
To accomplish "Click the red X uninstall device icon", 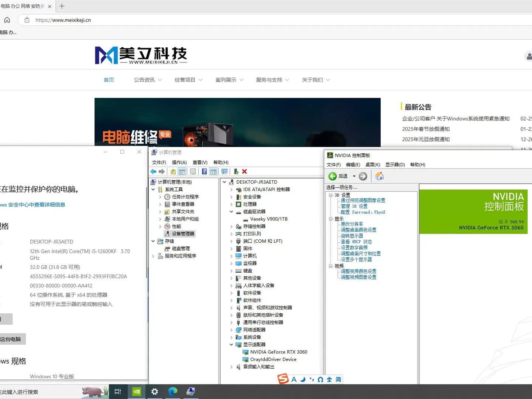I will (x=244, y=171).
